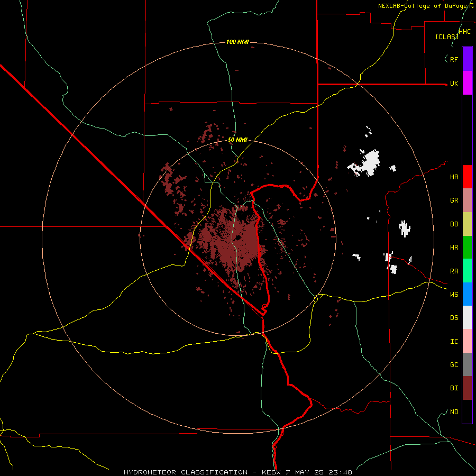Click the red HA color swatch in legend

click(467, 177)
